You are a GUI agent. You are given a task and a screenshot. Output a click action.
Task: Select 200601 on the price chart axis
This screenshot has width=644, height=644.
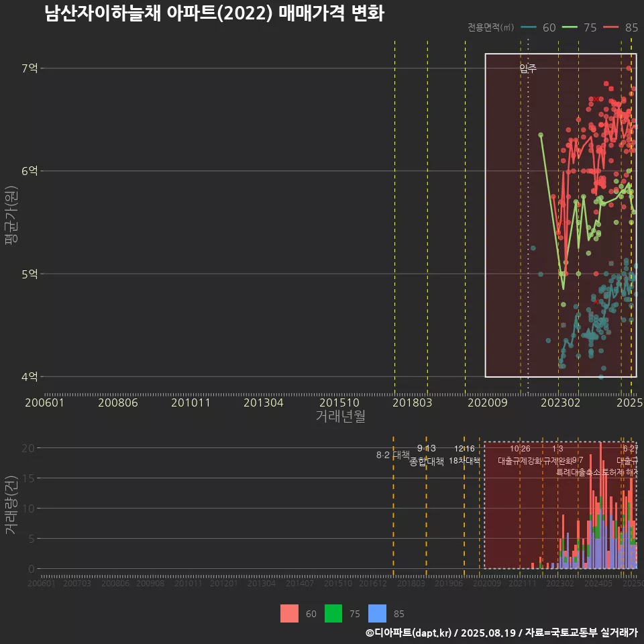[x=45, y=402]
